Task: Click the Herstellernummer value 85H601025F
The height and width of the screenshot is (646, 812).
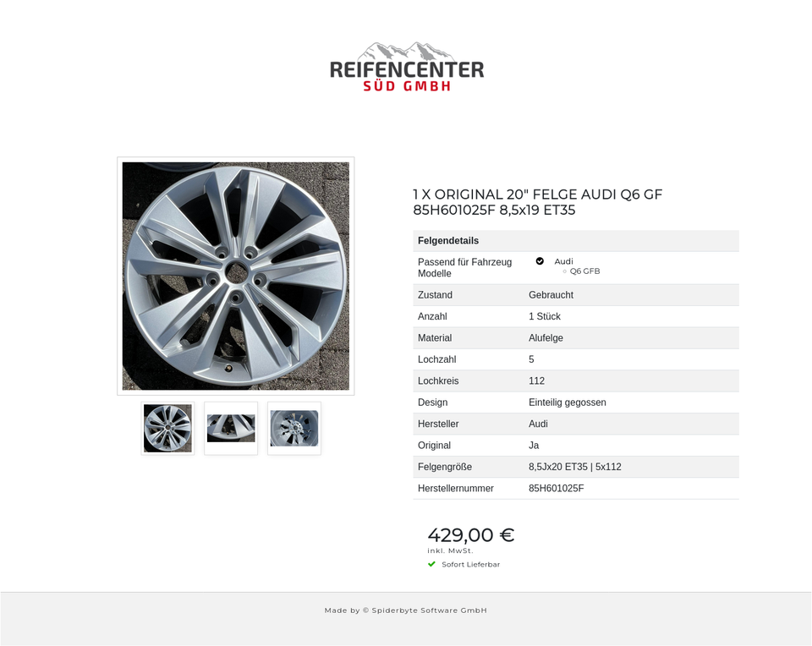Action: [x=557, y=488]
